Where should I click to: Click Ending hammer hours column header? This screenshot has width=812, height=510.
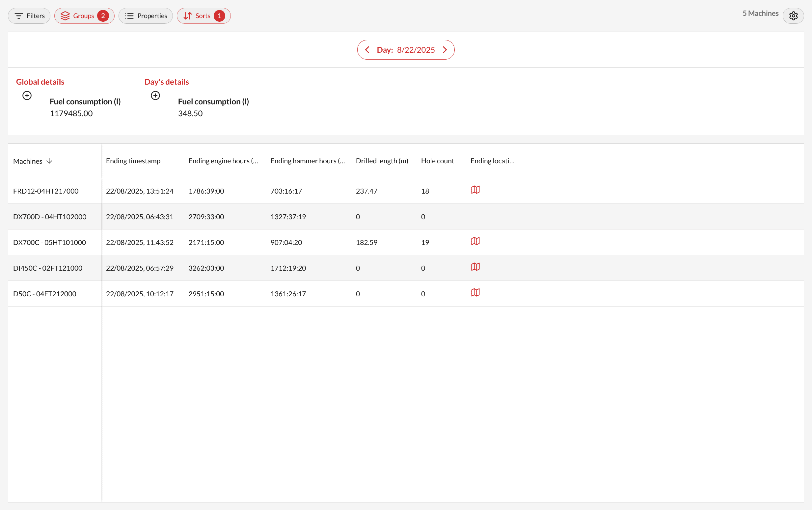pyautogui.click(x=307, y=161)
